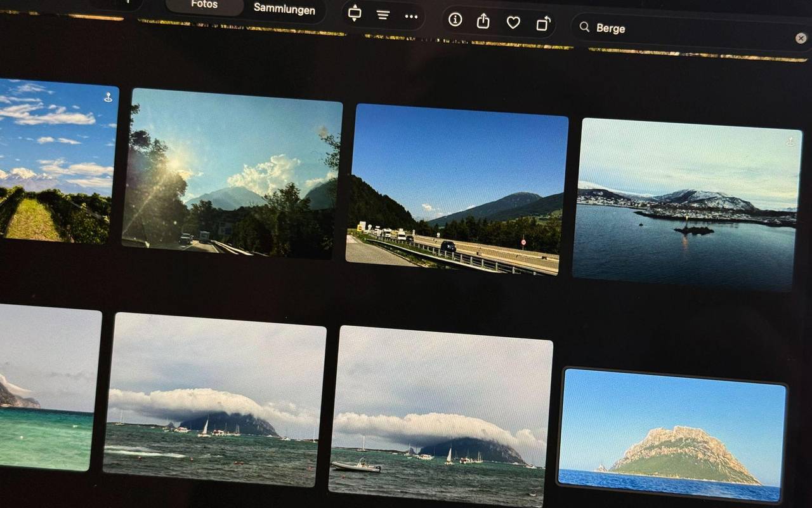Viewport: 812px width, 508px height.
Task: Open the info panel for a photo
Action: click(x=455, y=20)
